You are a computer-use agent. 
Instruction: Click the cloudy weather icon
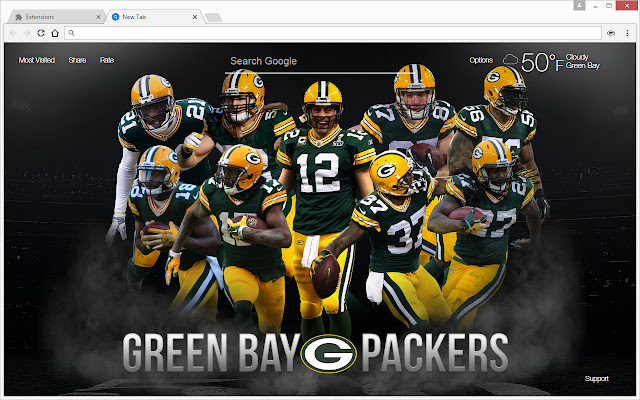click(510, 60)
